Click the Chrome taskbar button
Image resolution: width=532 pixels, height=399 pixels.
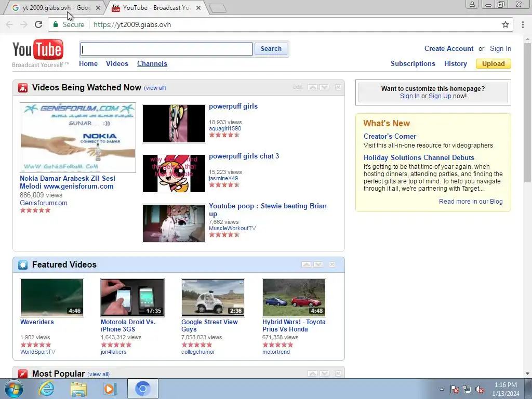(143, 389)
